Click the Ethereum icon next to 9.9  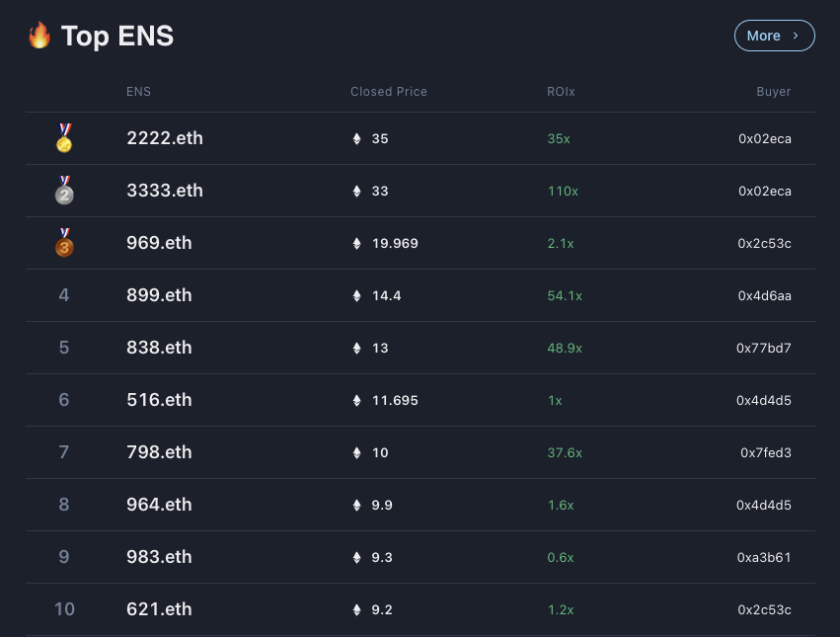(x=356, y=505)
